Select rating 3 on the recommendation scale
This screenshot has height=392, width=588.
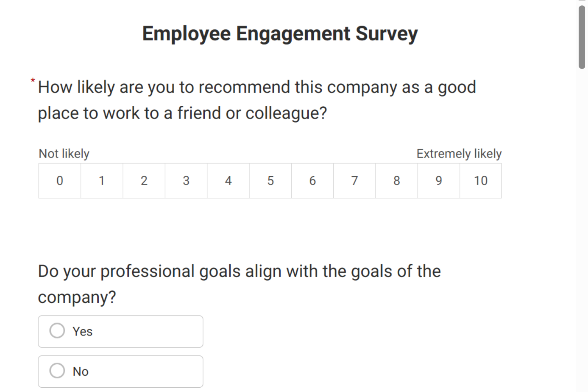[186, 181]
